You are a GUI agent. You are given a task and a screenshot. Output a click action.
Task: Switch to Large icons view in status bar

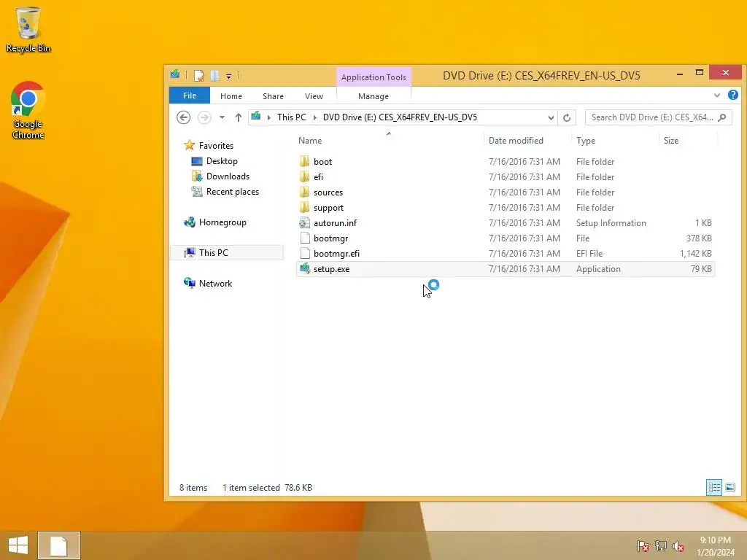pos(729,487)
